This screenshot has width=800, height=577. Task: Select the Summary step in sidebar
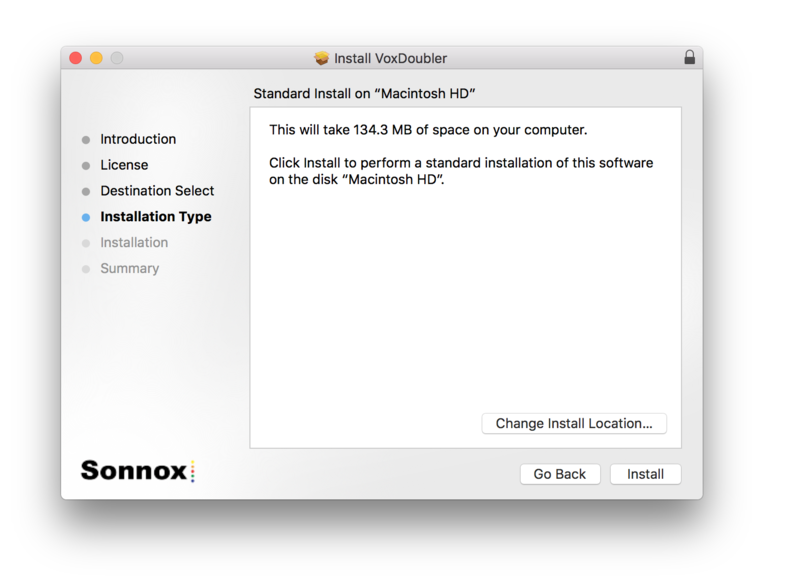click(x=130, y=268)
